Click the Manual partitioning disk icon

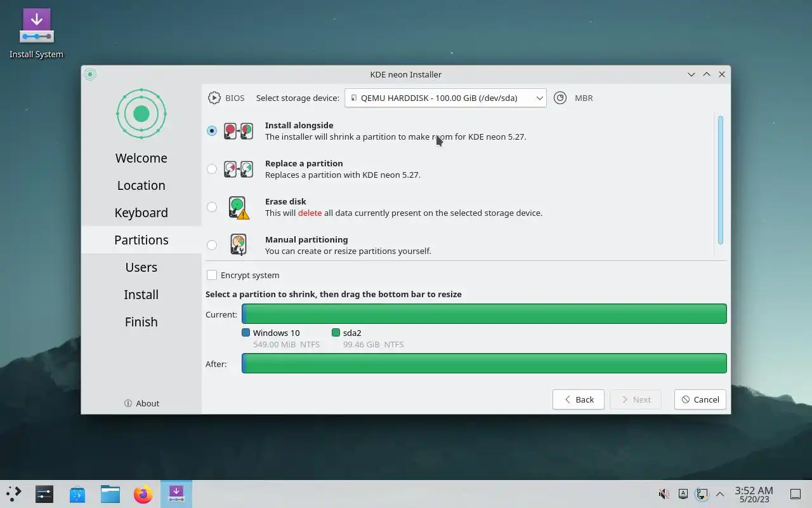click(x=239, y=244)
